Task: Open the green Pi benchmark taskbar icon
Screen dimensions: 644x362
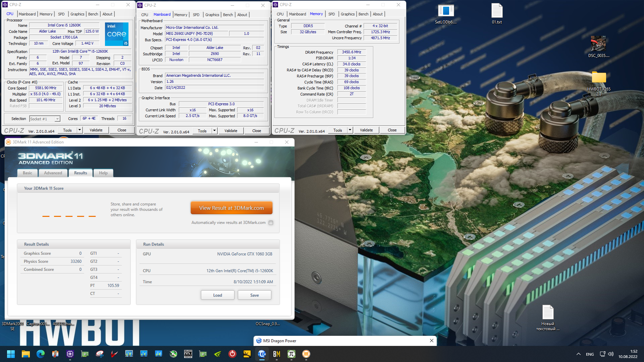Action: point(291,354)
